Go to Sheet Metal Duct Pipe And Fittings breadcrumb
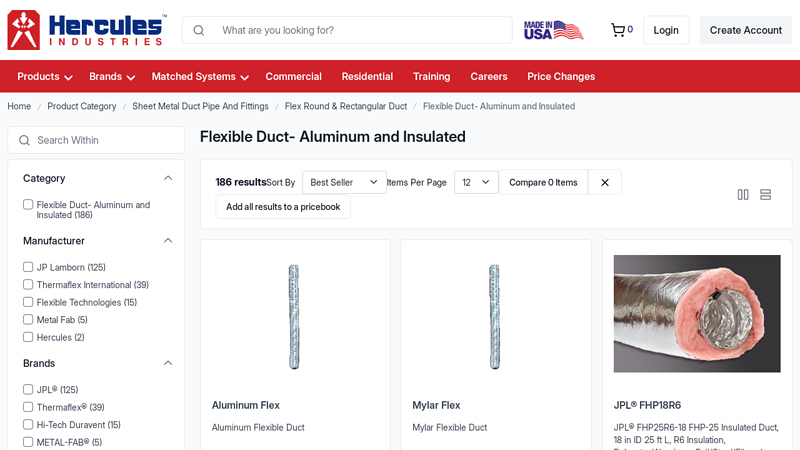This screenshot has height=450, width=800. click(x=201, y=106)
